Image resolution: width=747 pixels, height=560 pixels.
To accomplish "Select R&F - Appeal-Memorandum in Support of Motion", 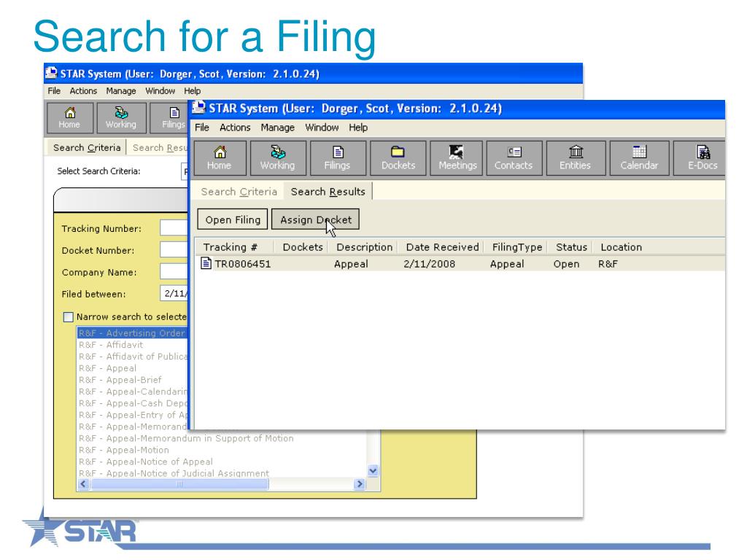I will [186, 438].
